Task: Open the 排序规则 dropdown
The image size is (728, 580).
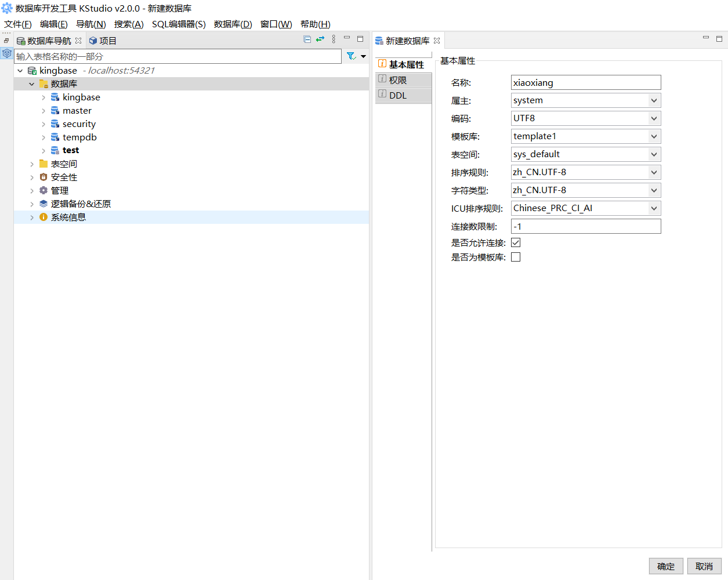Action: coord(586,172)
